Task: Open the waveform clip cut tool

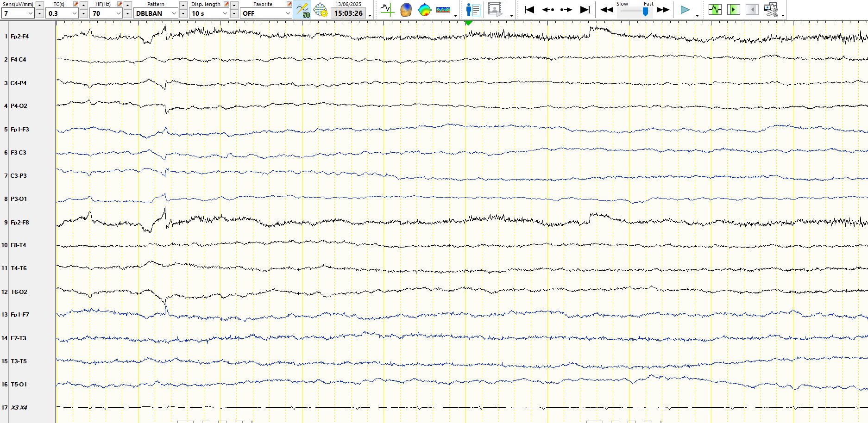Action: (x=771, y=10)
